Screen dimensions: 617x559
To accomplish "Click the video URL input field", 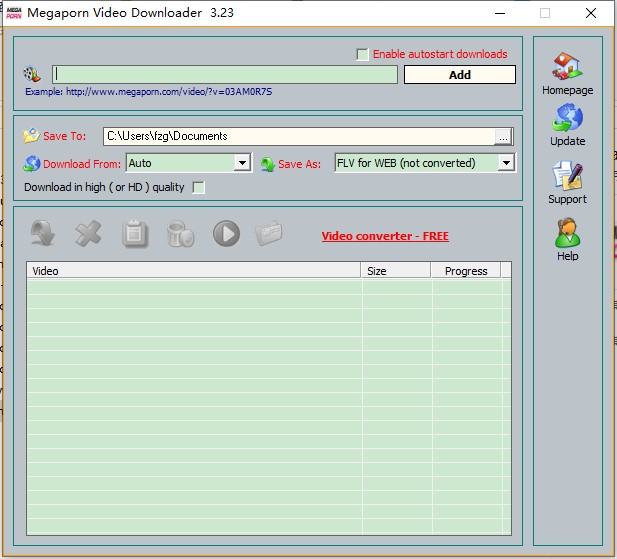I will [225, 74].
